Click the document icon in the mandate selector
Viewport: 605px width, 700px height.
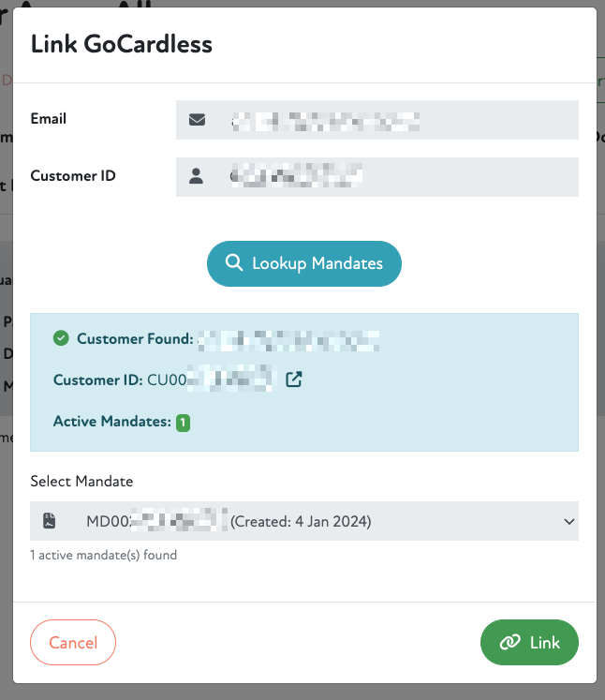click(x=50, y=521)
